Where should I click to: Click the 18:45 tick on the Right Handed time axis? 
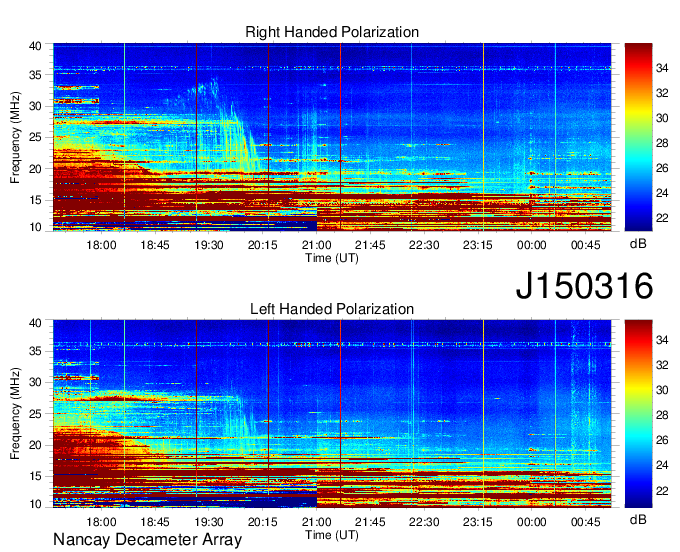[155, 245]
